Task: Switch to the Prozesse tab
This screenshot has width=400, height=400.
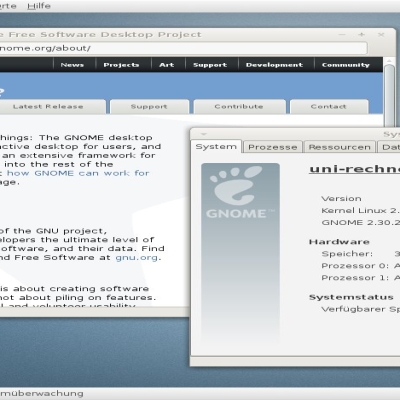Action: click(273, 147)
